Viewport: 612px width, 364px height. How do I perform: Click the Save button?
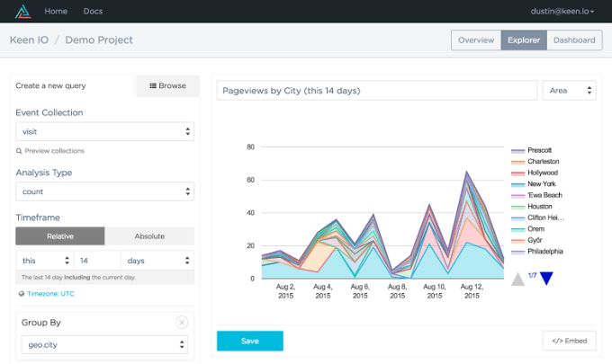point(249,341)
